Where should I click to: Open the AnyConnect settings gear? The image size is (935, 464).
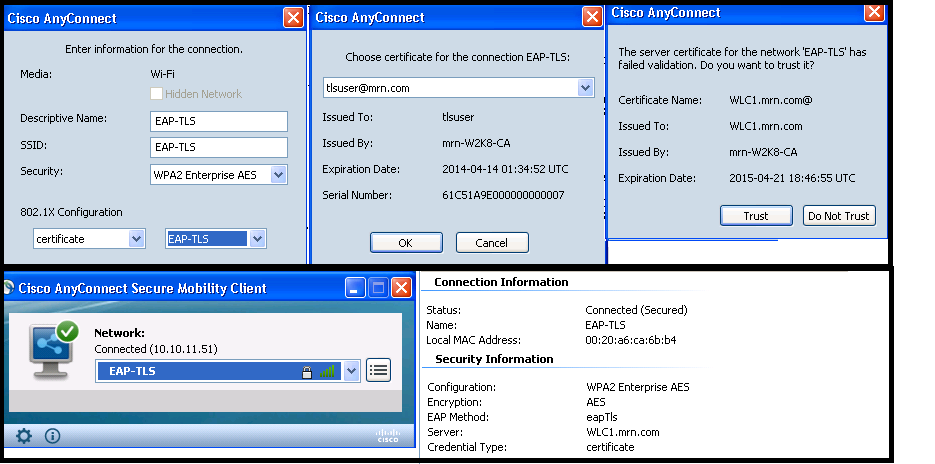point(24,436)
